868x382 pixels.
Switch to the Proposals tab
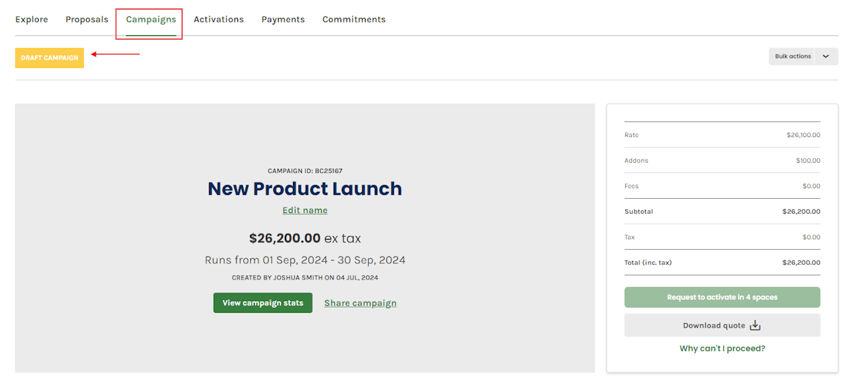87,20
